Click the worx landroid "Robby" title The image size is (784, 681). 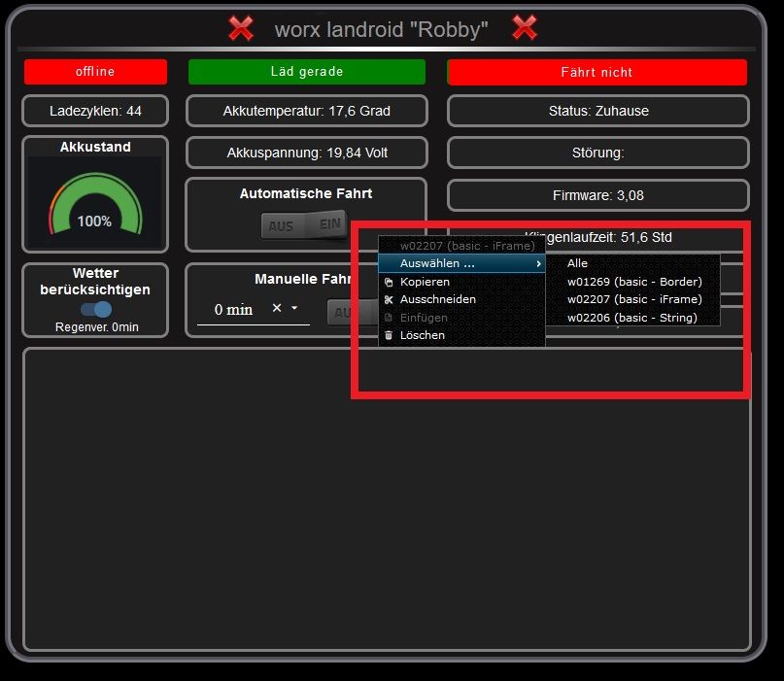coord(382,29)
